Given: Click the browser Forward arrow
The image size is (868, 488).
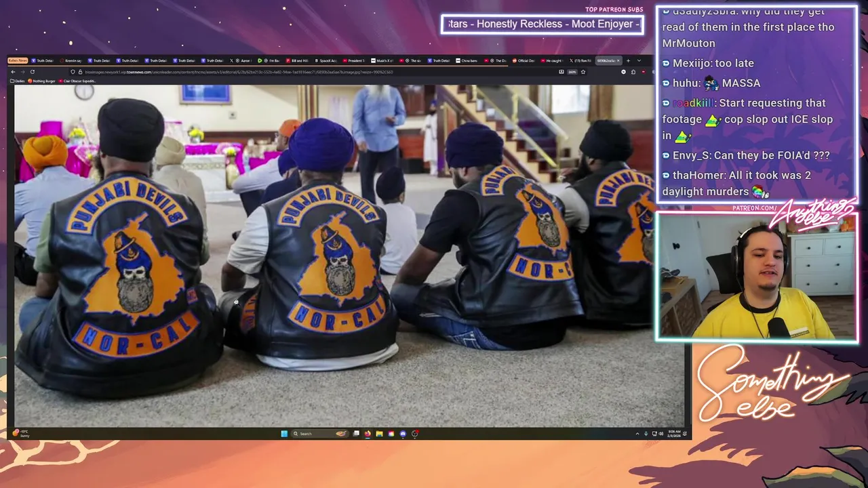Looking at the screenshot, I should click(23, 72).
